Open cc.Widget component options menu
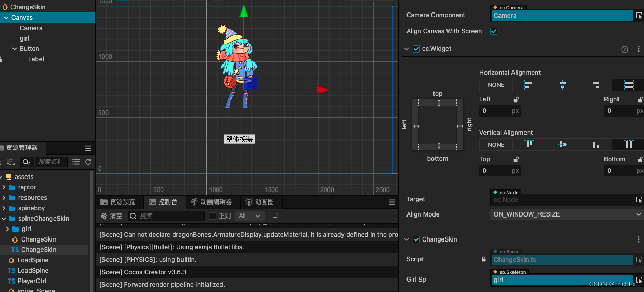Image resolution: width=644 pixels, height=292 pixels. pyautogui.click(x=639, y=49)
